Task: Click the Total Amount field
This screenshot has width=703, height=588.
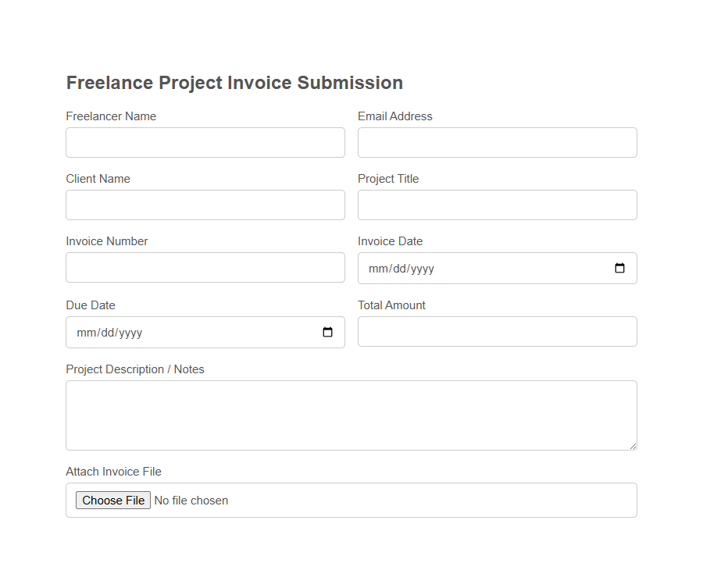Action: [497, 331]
